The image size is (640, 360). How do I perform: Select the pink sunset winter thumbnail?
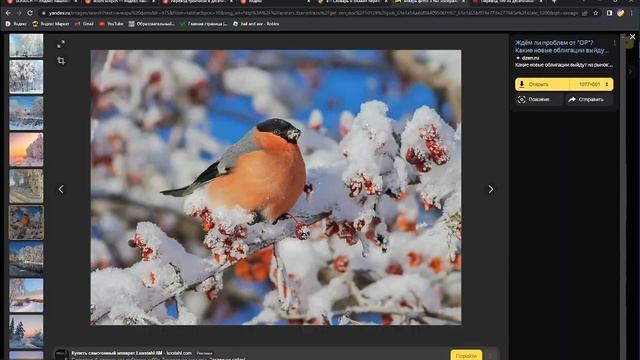[26, 149]
